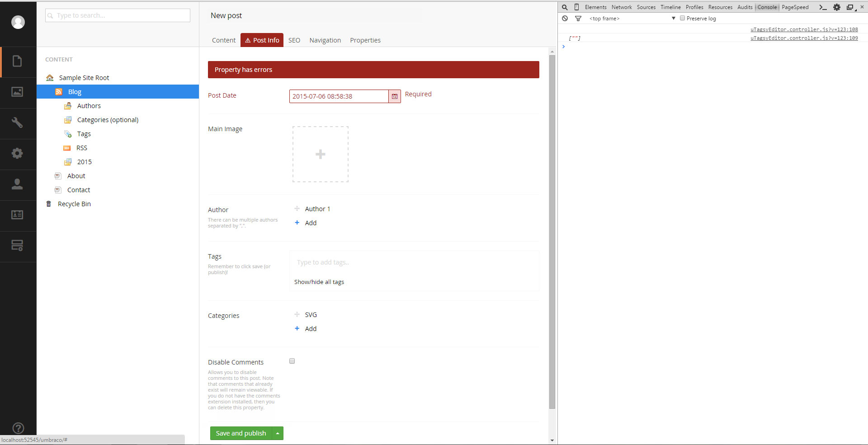Select the Contact tree node
The image size is (868, 445).
click(79, 190)
